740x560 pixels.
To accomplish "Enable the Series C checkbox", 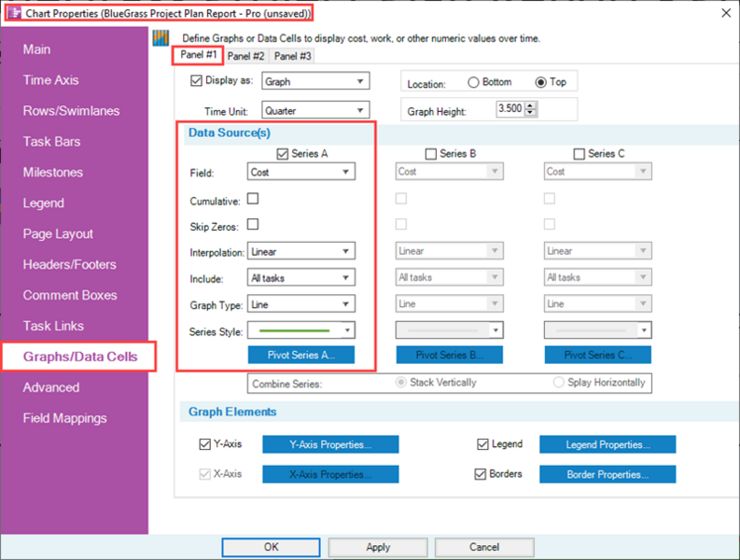I will point(579,154).
